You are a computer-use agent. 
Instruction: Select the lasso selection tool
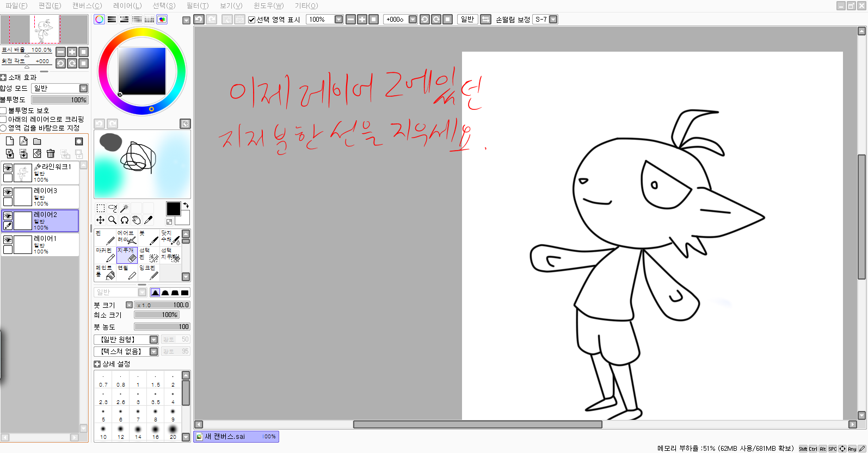(x=113, y=208)
